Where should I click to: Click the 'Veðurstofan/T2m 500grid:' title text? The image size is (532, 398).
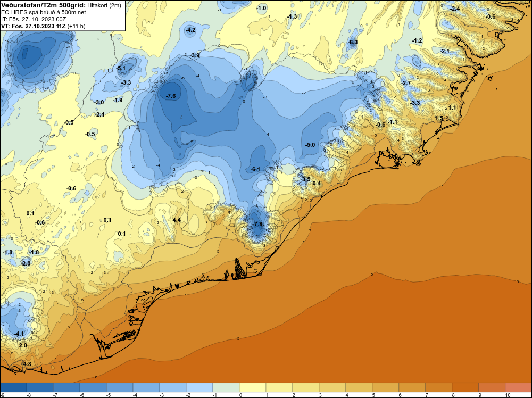point(44,5)
